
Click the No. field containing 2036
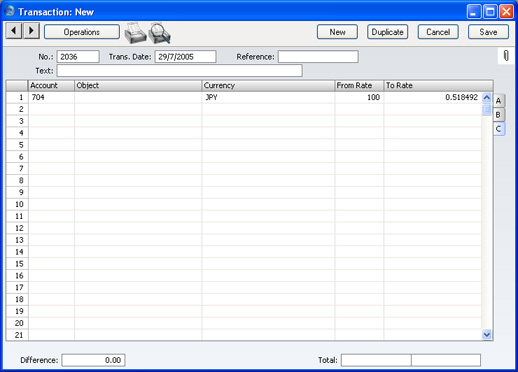click(78, 57)
